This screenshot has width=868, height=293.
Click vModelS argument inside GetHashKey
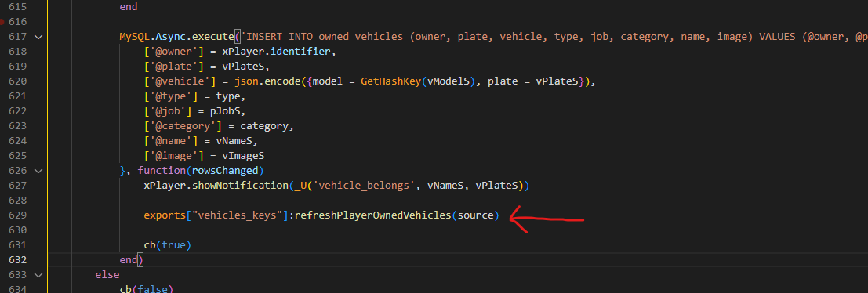coord(449,81)
